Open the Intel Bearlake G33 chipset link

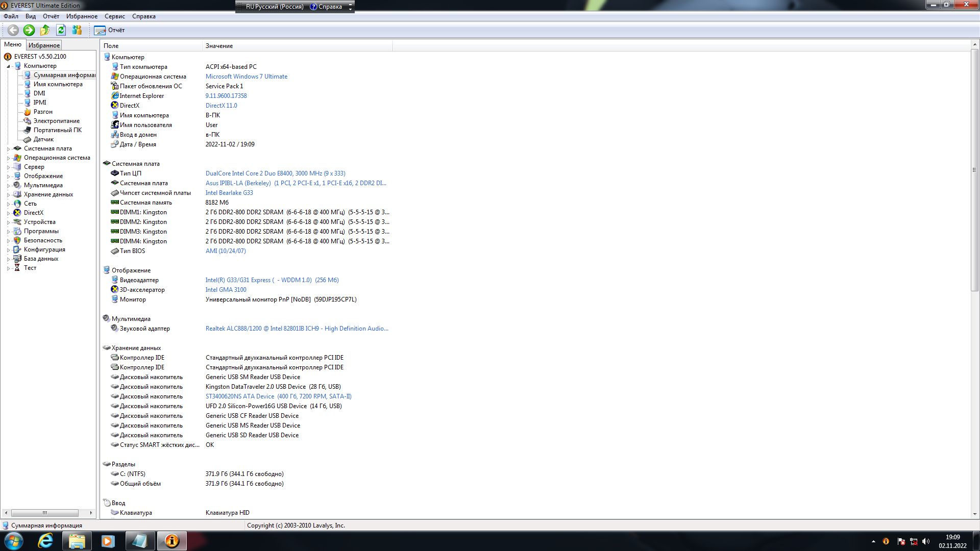tap(229, 193)
